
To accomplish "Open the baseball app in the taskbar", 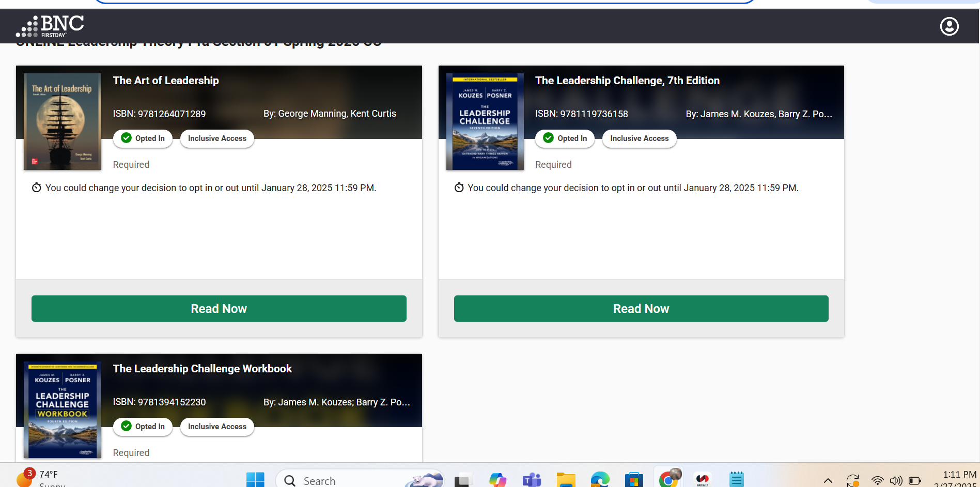I will [703, 480].
